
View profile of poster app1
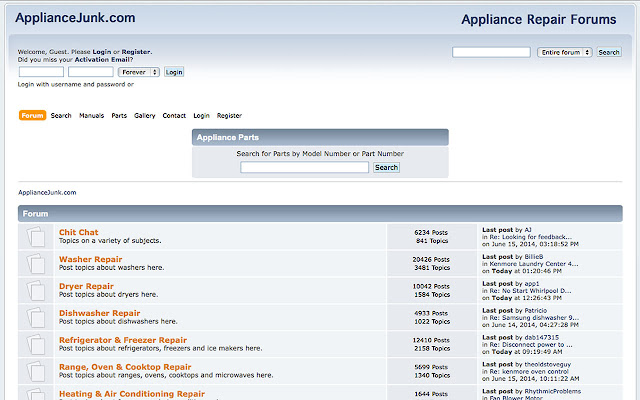[x=532, y=284]
